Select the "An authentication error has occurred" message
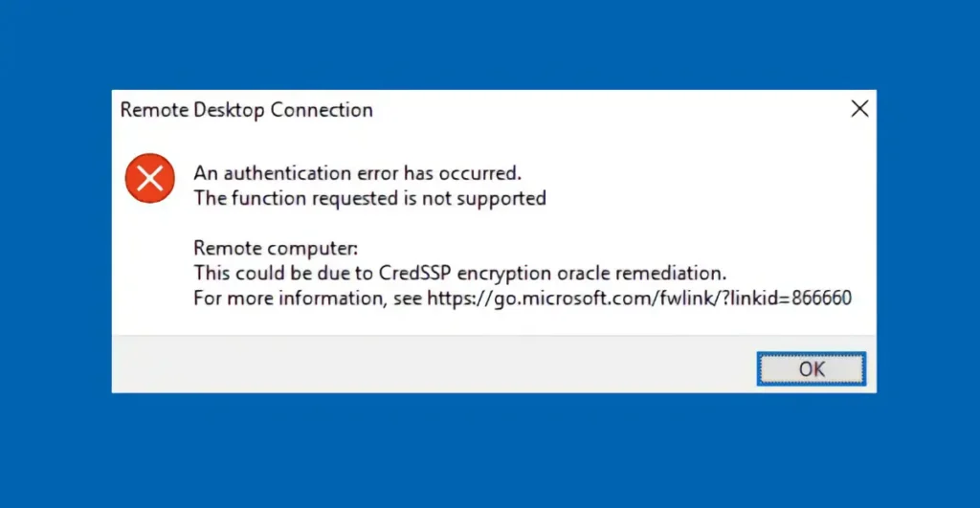Viewport: 980px width, 508px height. 358,173
